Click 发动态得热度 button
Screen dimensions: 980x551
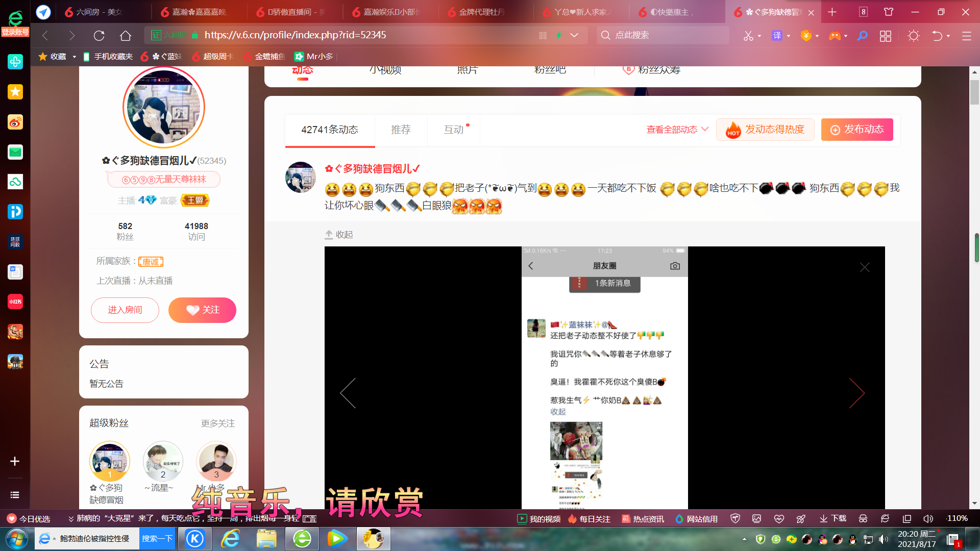[x=765, y=130]
